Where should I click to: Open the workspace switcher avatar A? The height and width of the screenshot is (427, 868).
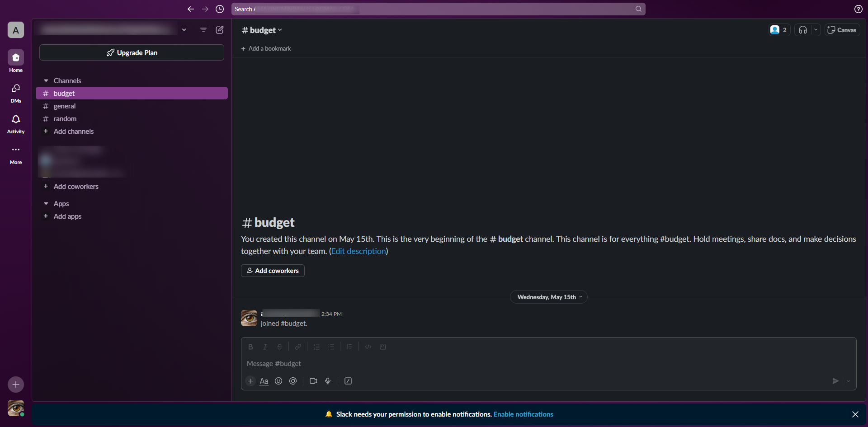(x=16, y=30)
